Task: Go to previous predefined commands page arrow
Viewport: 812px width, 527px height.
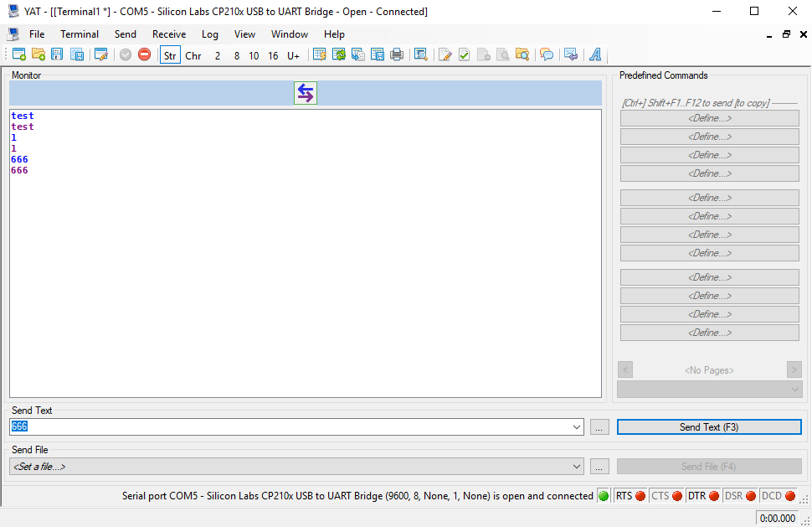Action: click(625, 370)
